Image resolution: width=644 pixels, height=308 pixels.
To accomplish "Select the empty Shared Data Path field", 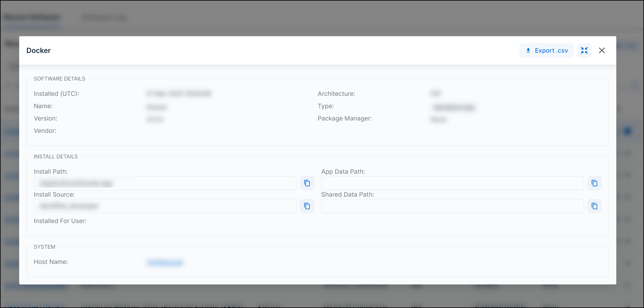I will [452, 206].
